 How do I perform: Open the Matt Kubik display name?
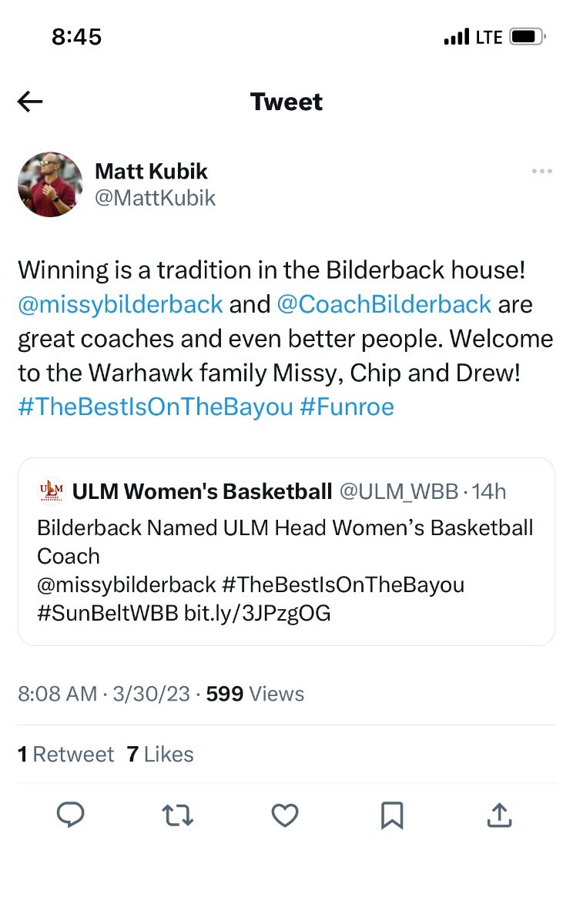[x=151, y=171]
